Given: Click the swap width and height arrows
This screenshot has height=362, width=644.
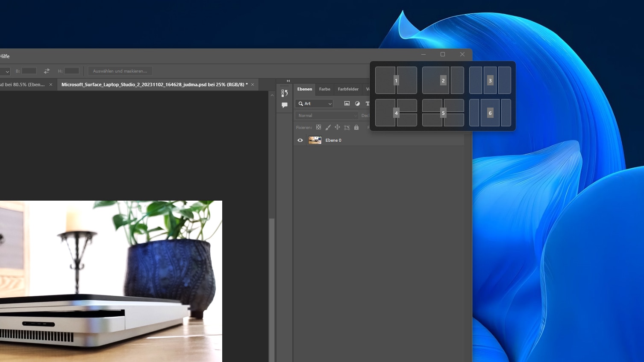Looking at the screenshot, I should (47, 71).
